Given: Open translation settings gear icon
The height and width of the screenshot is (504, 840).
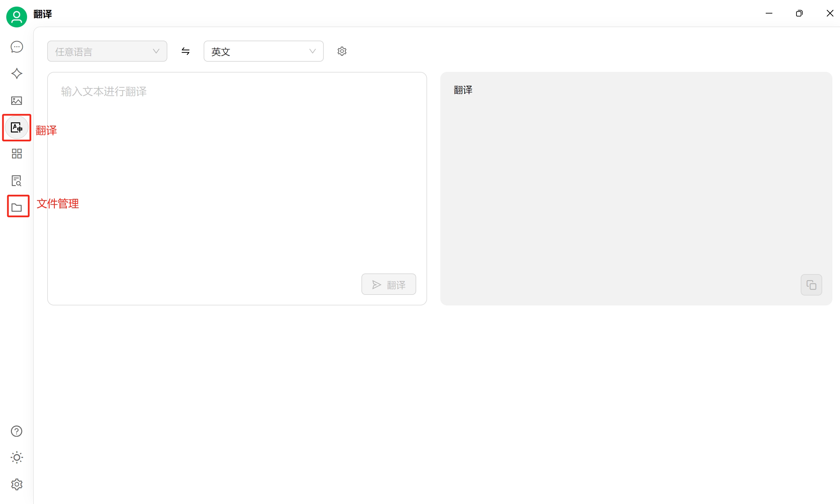Looking at the screenshot, I should [342, 51].
